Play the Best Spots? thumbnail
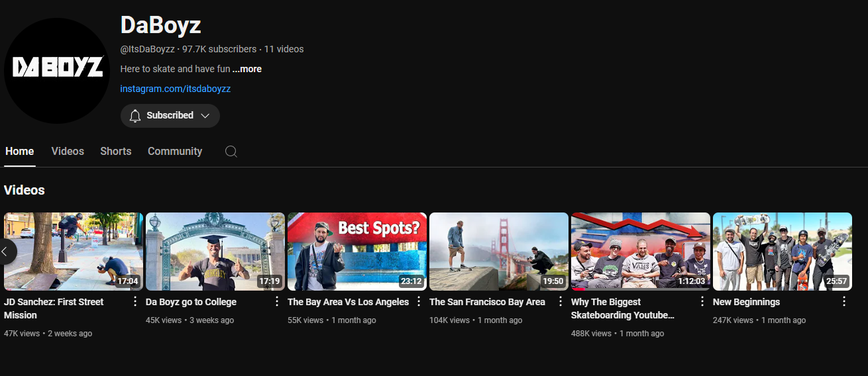868x376 pixels. point(357,252)
